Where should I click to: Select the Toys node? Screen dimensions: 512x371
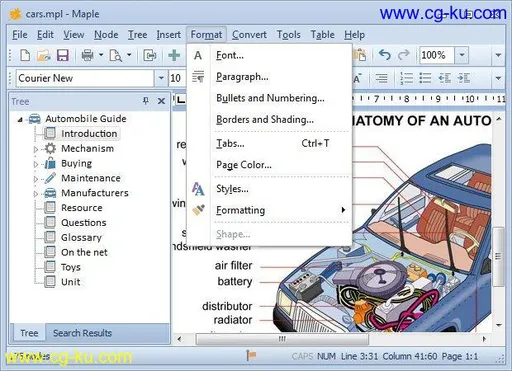71,267
